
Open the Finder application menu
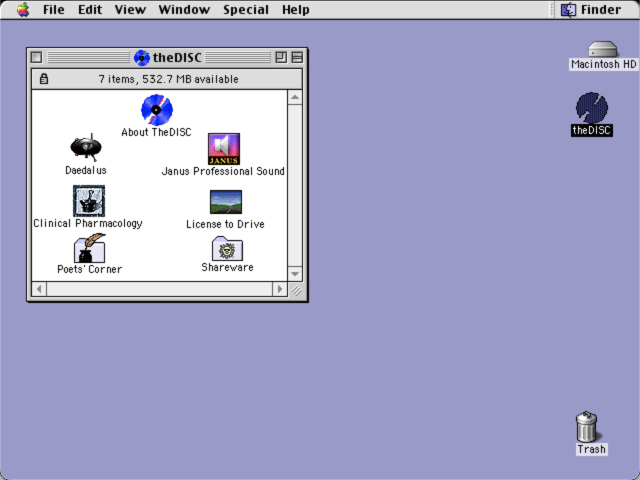(591, 9)
